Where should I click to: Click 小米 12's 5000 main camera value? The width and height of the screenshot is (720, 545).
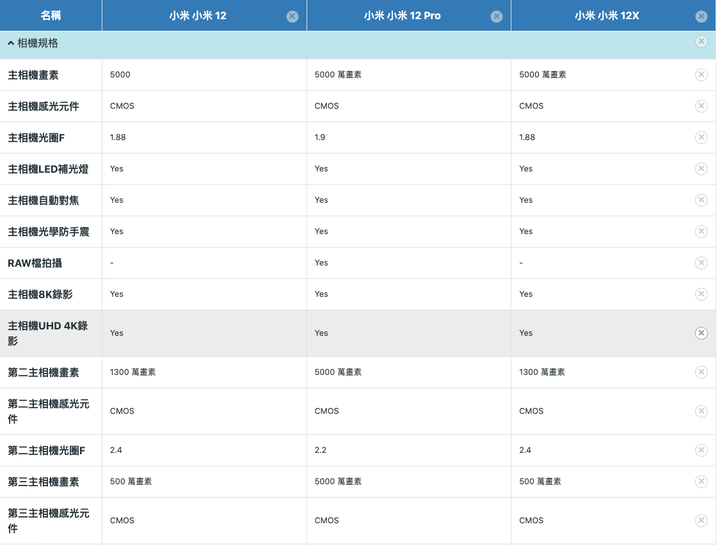[x=120, y=74]
